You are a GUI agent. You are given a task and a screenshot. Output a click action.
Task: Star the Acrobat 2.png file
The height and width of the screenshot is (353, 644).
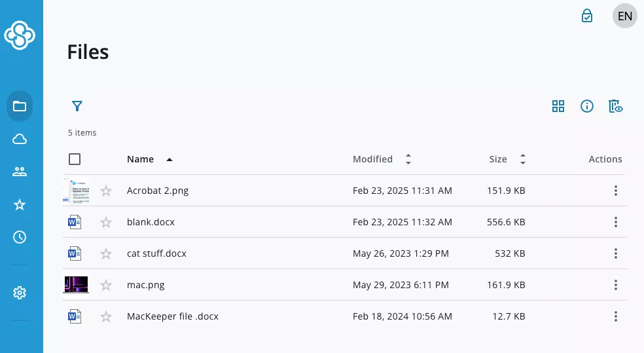pos(106,191)
